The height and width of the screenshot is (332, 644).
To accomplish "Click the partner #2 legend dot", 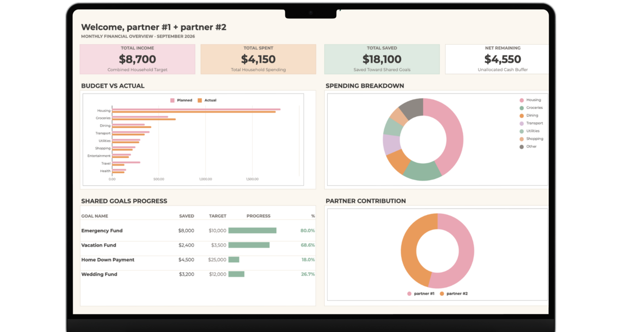I will pos(442,294).
